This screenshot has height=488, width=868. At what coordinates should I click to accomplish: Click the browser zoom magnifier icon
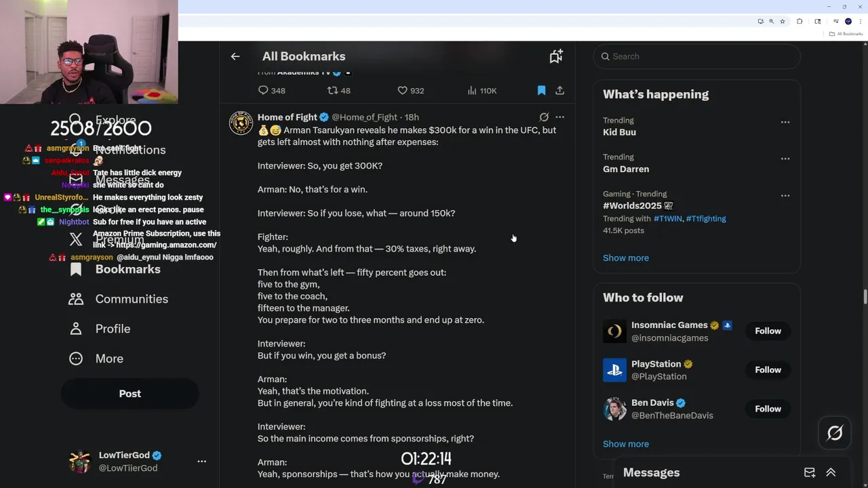[x=772, y=22]
